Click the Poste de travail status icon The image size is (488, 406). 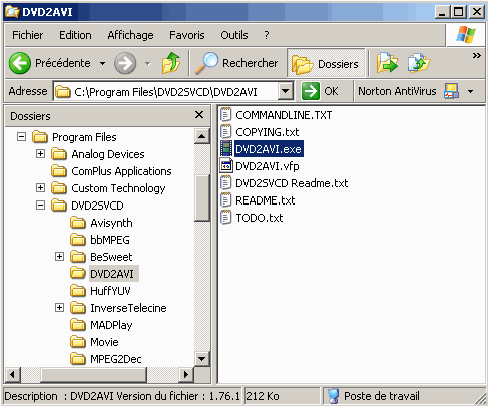click(x=333, y=396)
